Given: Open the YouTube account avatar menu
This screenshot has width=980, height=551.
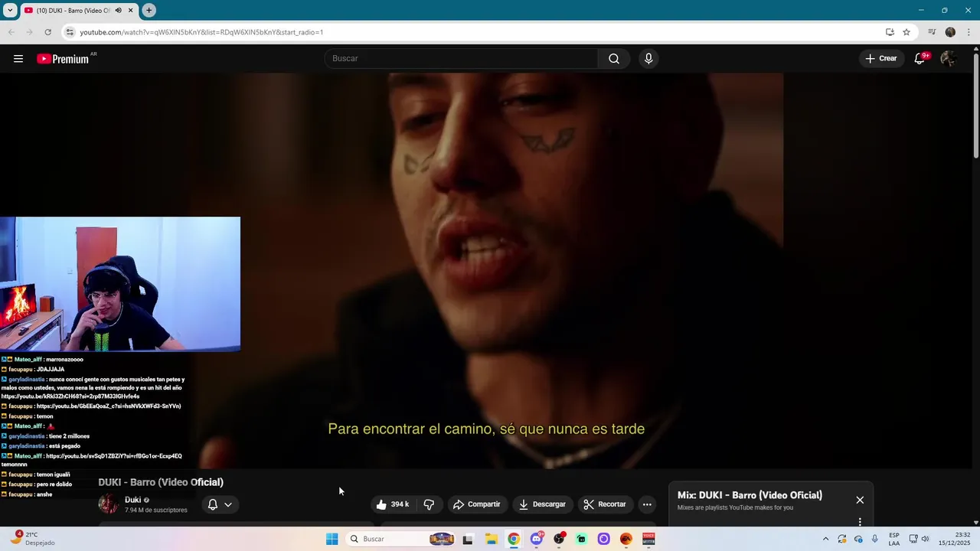Looking at the screenshot, I should (x=948, y=59).
